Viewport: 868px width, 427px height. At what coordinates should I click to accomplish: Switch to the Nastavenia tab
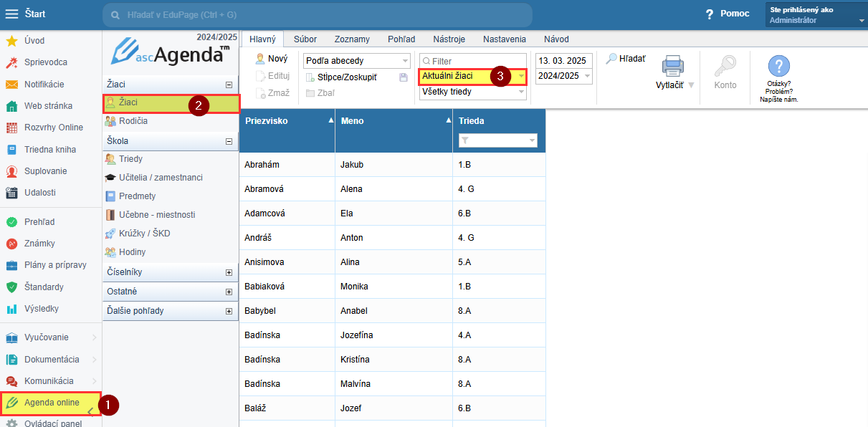[x=504, y=39]
